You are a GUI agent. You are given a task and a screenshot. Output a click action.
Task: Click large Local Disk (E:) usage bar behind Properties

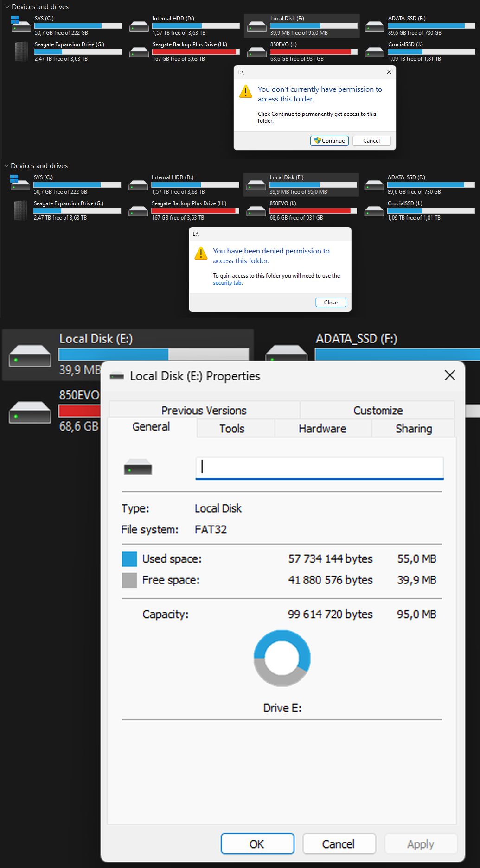[154, 354]
